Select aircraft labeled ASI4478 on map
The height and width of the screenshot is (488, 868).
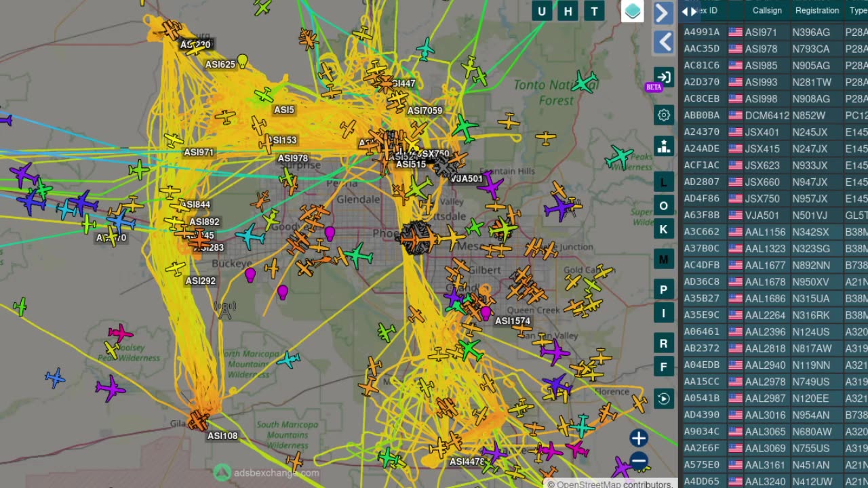pyautogui.click(x=467, y=462)
